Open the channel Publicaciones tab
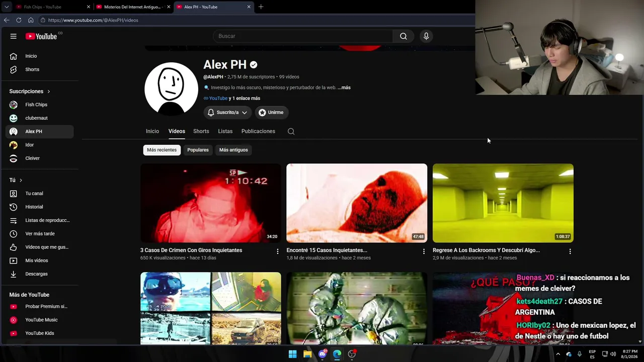This screenshot has width=644, height=362. pos(258,131)
